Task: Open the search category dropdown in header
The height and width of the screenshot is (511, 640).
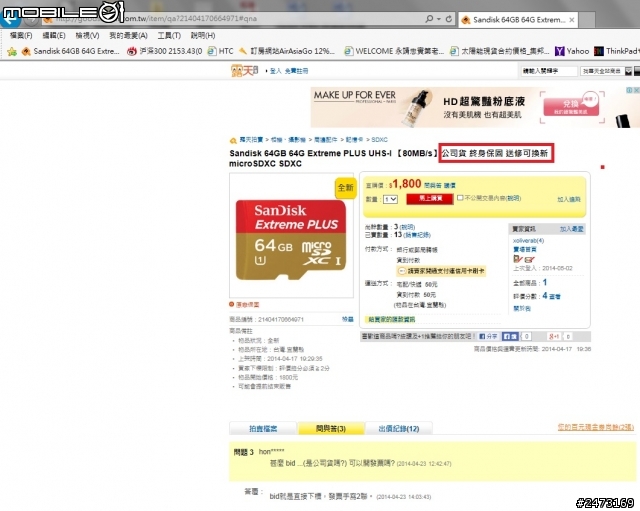Action: pos(606,71)
